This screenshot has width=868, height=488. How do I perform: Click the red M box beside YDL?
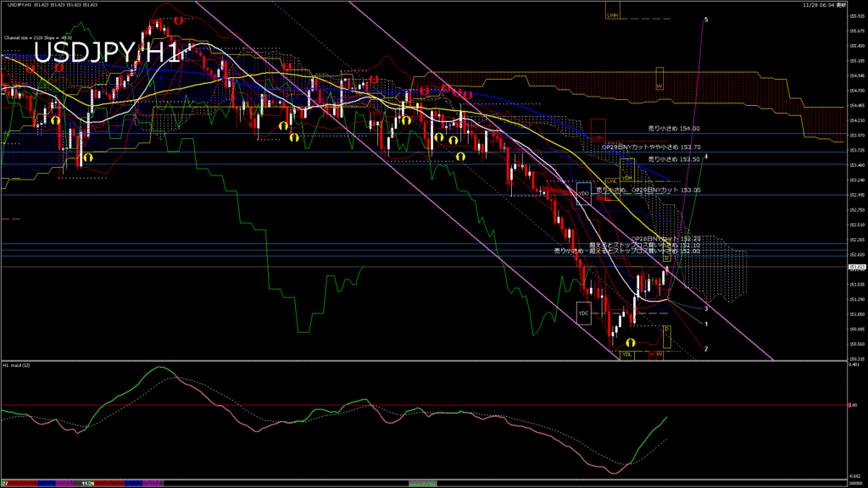tap(652, 354)
